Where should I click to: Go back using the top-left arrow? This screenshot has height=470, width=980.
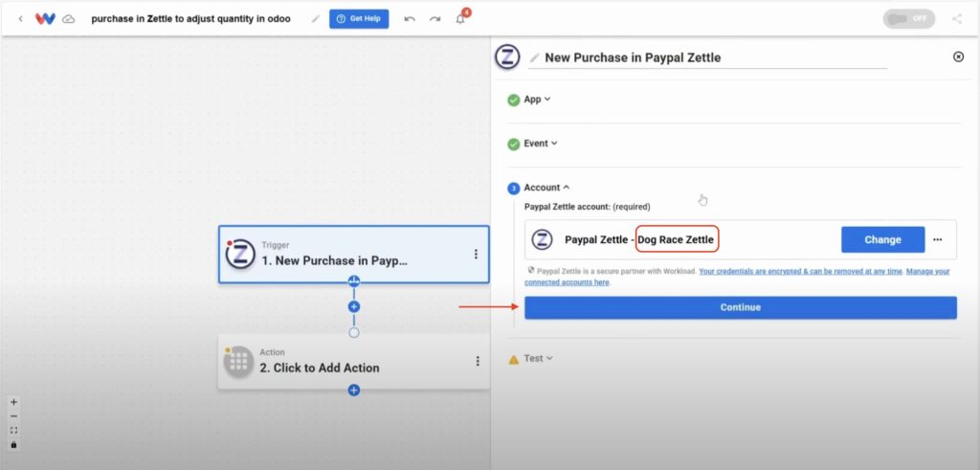(21, 19)
